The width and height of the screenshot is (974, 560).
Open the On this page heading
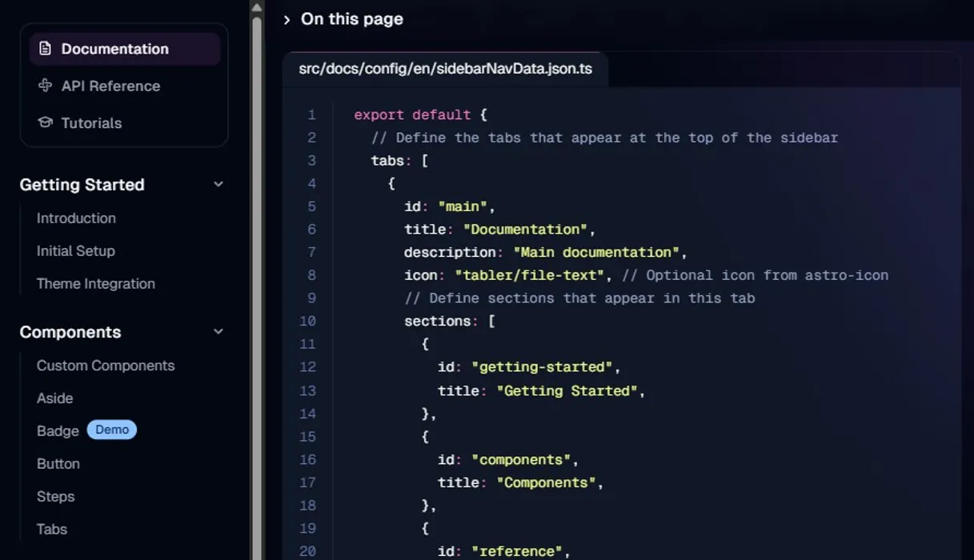point(352,19)
